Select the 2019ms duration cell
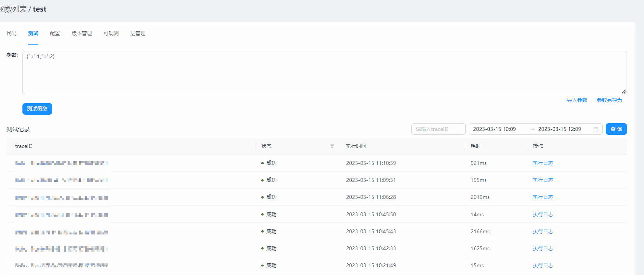 tap(480, 197)
